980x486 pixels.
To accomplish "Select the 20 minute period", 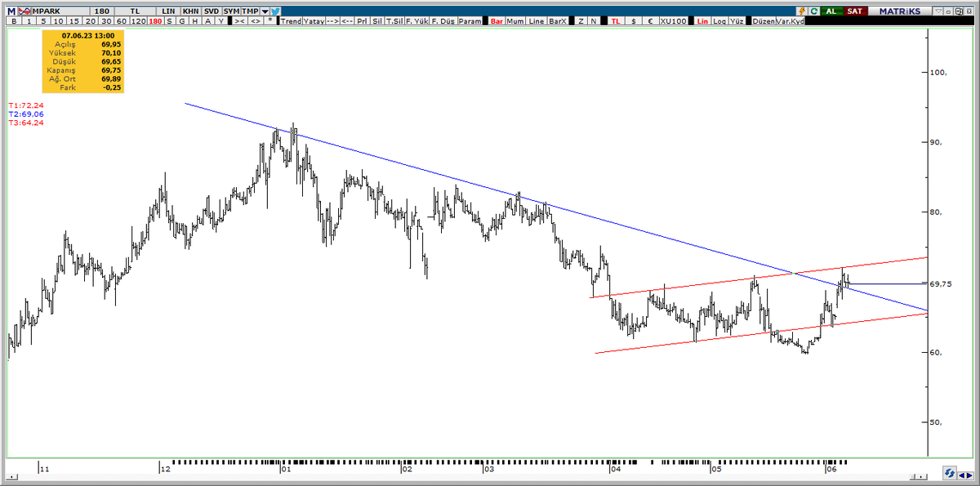I will [x=90, y=21].
